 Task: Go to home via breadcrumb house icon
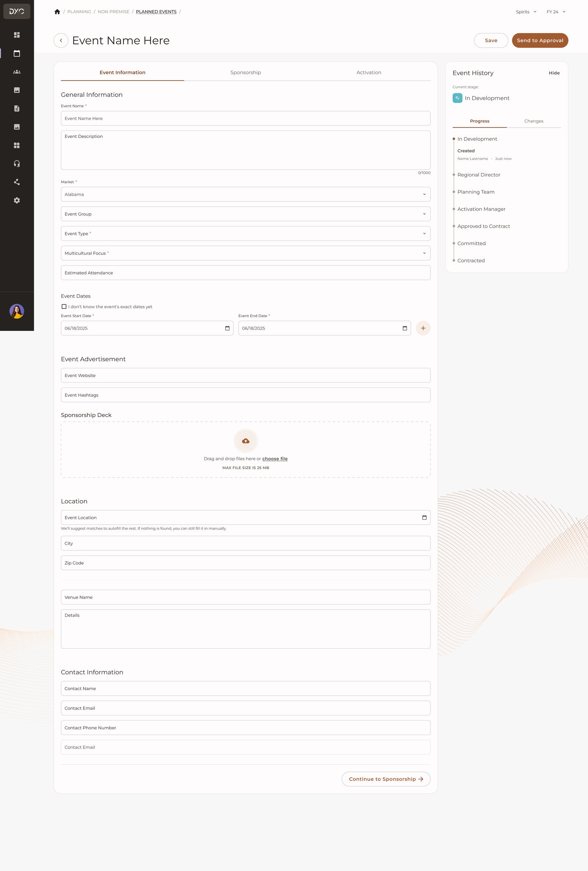click(x=57, y=12)
